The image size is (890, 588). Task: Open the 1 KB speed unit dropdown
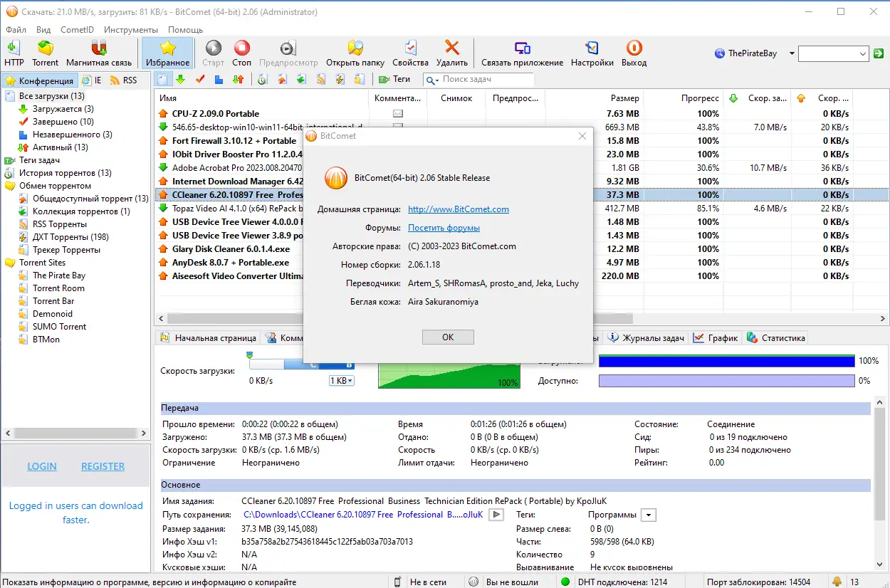341,381
